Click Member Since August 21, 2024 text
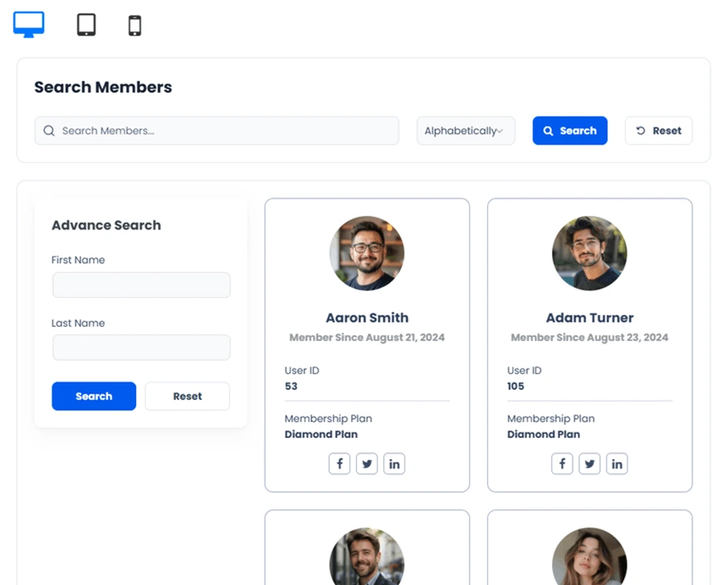This screenshot has width=728, height=585. click(x=367, y=338)
